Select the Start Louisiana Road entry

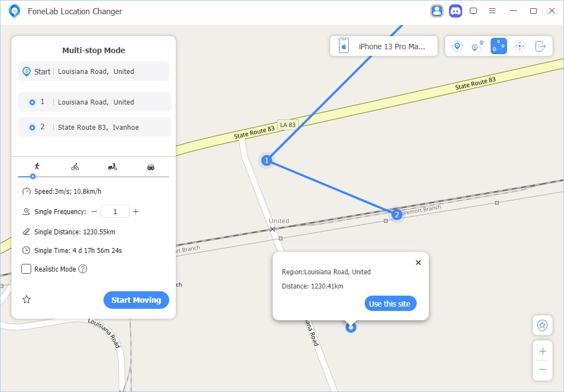click(x=94, y=71)
